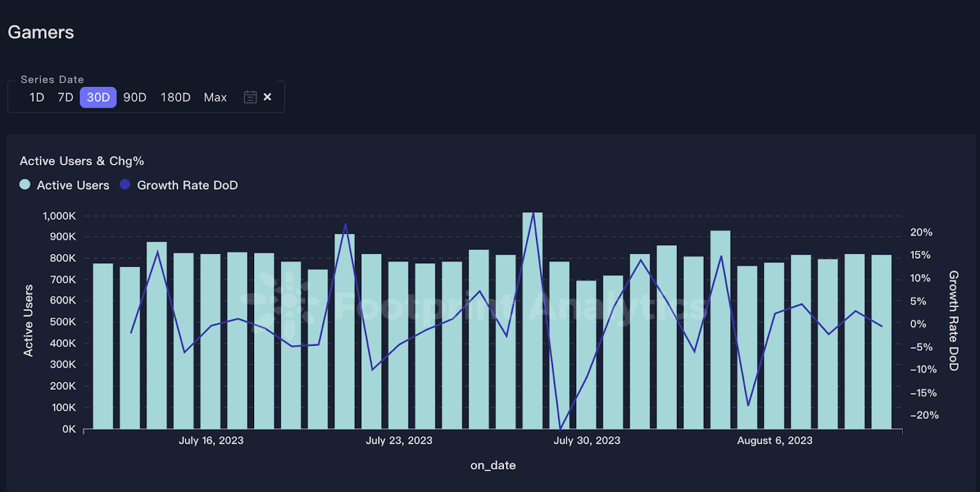Click the vertical Active Users axis title

point(28,321)
